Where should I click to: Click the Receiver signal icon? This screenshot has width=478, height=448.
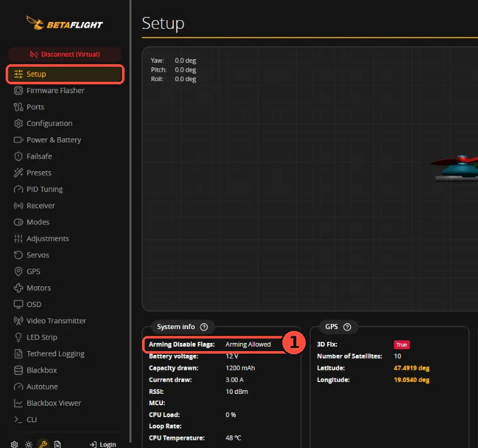pos(18,206)
